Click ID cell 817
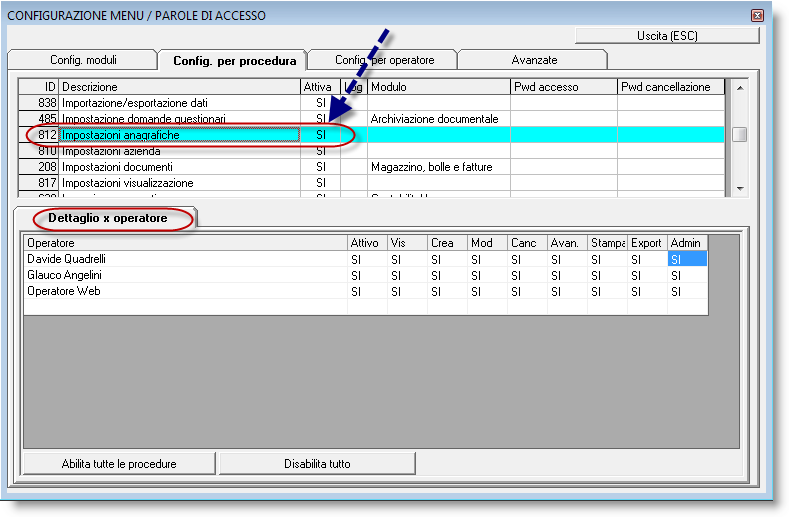Image resolution: width=789 pixels, height=517 pixels. click(39, 183)
